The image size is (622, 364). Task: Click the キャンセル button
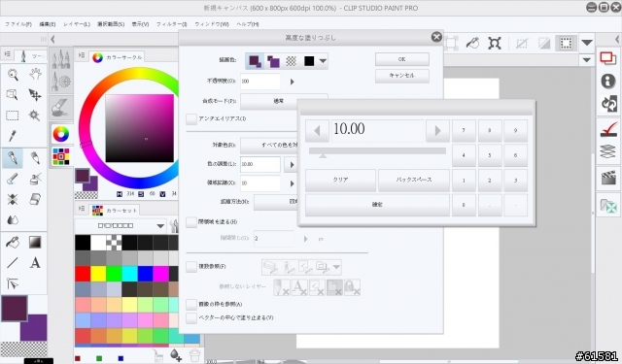[401, 76]
